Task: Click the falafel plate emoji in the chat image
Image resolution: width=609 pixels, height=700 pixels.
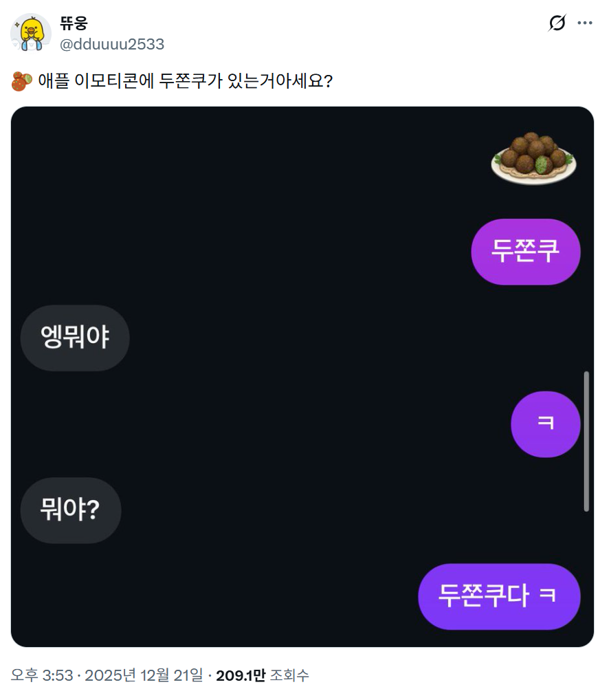Action: tap(533, 159)
